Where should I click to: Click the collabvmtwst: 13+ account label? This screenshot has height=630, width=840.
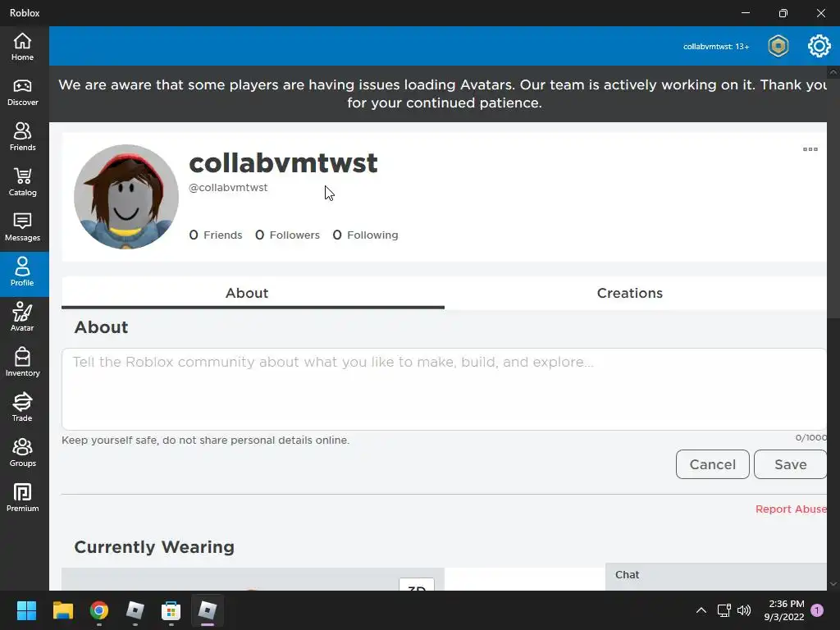pyautogui.click(x=715, y=47)
